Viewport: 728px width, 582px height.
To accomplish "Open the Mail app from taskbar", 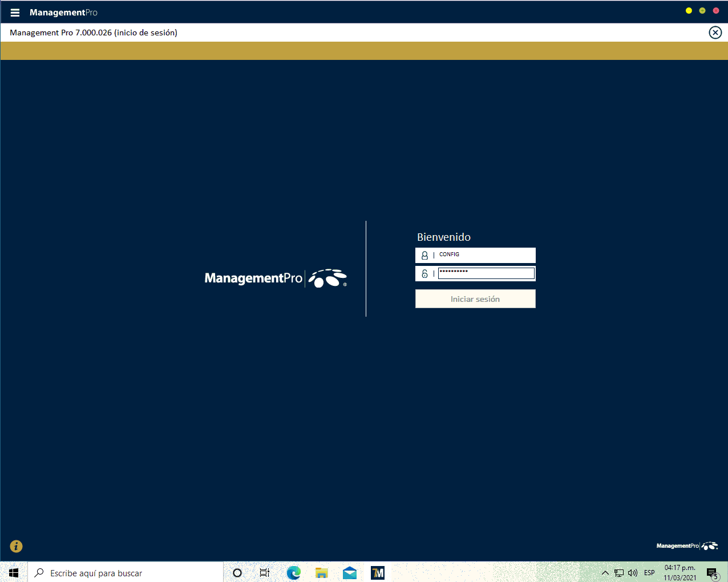I will [350, 573].
